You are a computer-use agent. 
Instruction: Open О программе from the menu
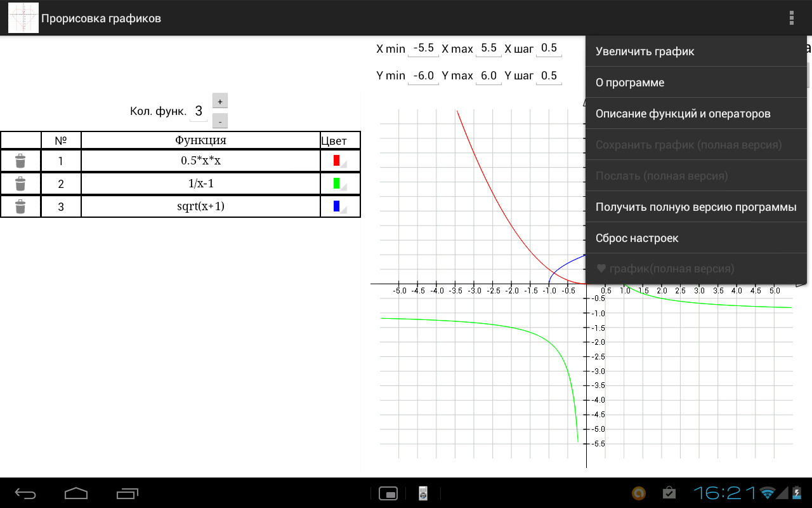pos(696,83)
